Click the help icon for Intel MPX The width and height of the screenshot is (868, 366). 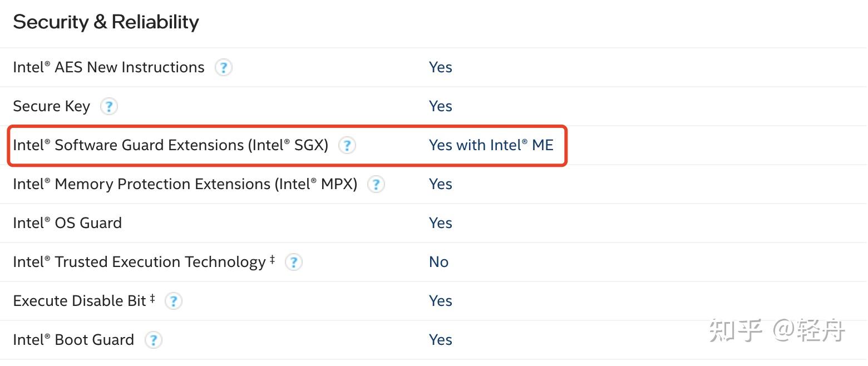[376, 184]
